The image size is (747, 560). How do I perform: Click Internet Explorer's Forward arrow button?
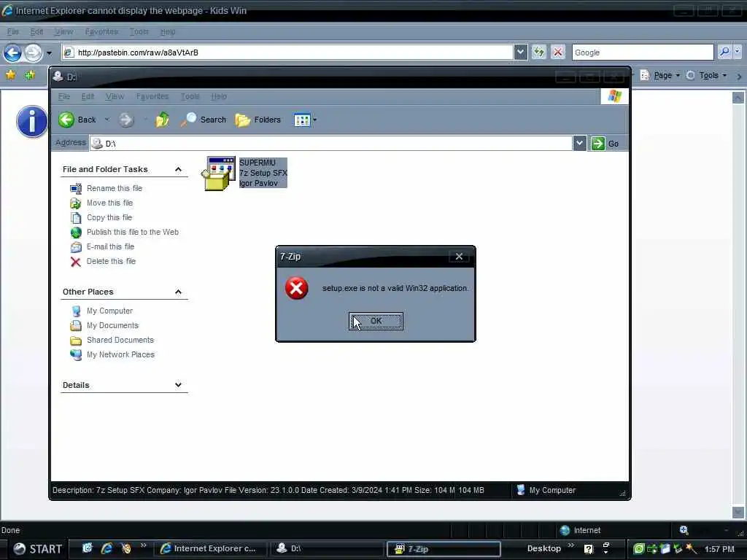point(33,52)
